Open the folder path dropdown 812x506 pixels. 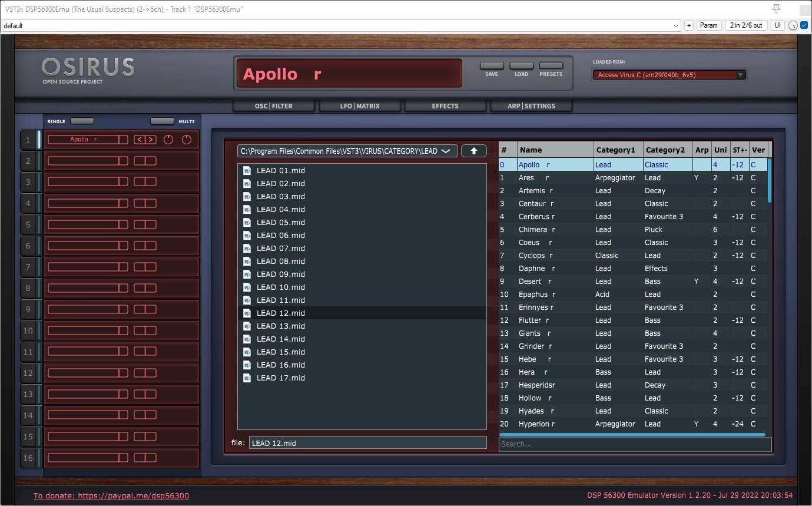pos(347,151)
